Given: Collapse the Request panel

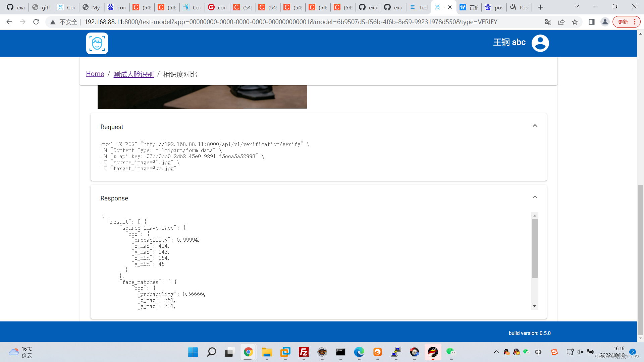Looking at the screenshot, I should [x=535, y=126].
